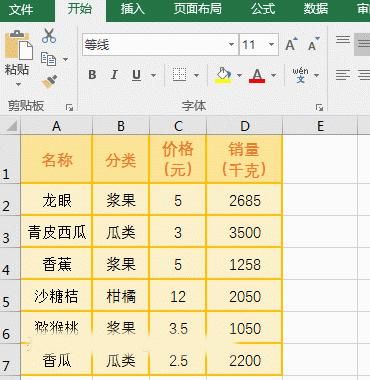The height and width of the screenshot is (380, 370).
Task: Select all cells corner triangle
Action: [11, 126]
